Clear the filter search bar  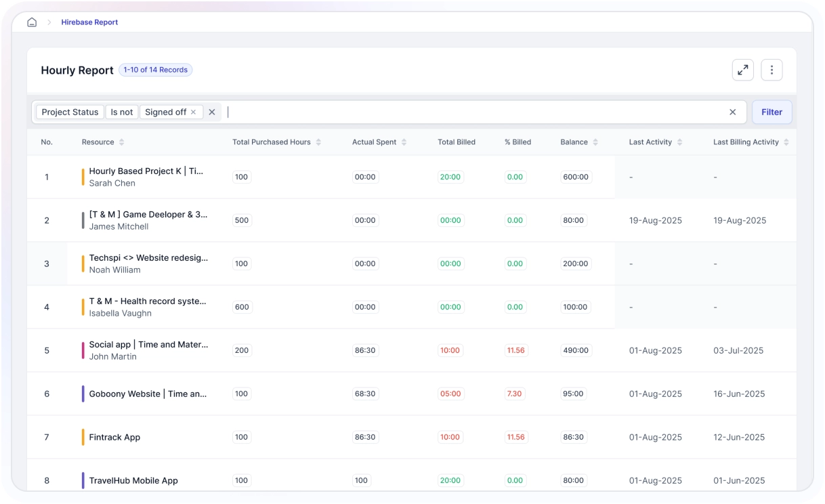[x=732, y=112]
